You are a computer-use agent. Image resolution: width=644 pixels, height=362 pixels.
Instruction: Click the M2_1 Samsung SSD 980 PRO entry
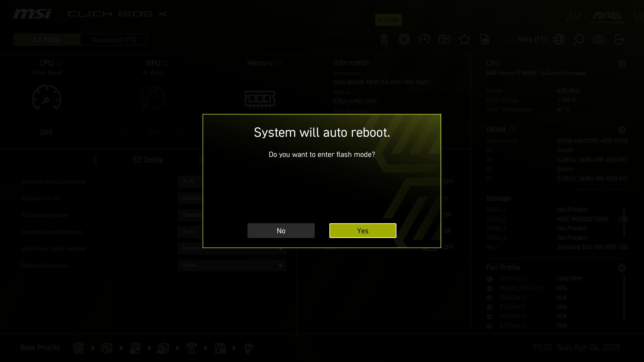(557, 247)
